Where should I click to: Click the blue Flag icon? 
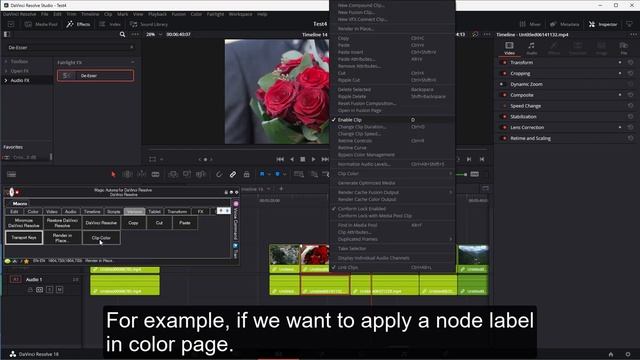click(x=262, y=174)
